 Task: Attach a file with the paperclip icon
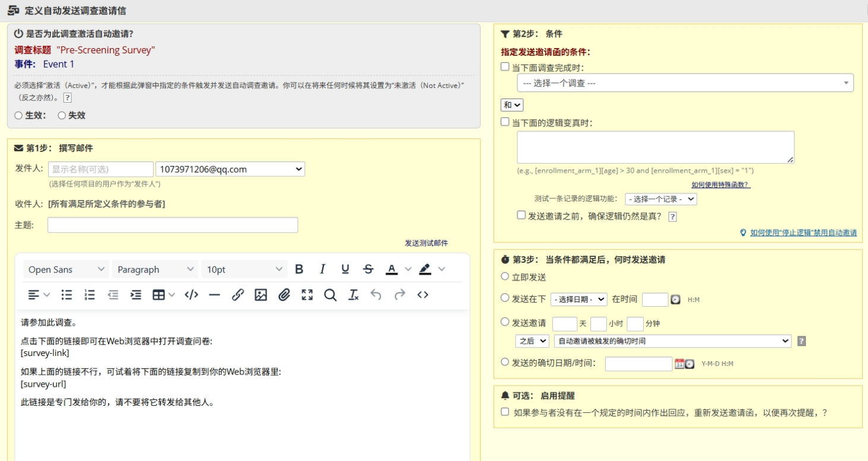(284, 295)
